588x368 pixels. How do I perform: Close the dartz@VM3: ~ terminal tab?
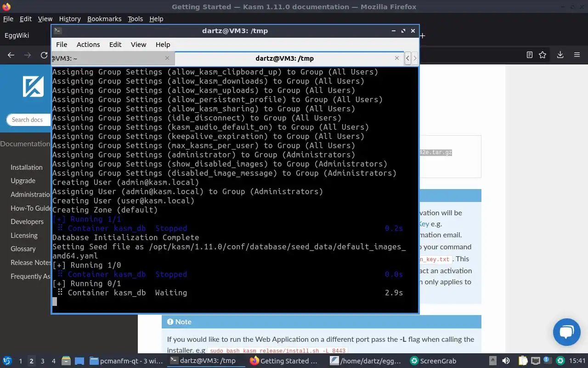pos(167,58)
